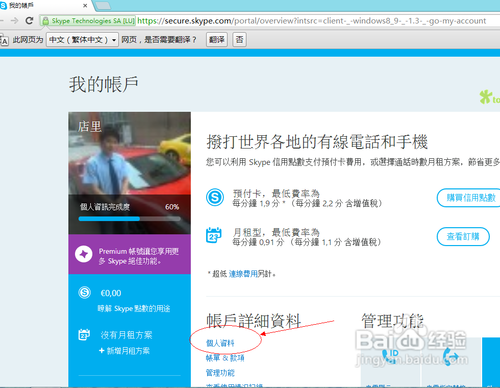Open a new tab next to 我的帳戶

pos(103,6)
